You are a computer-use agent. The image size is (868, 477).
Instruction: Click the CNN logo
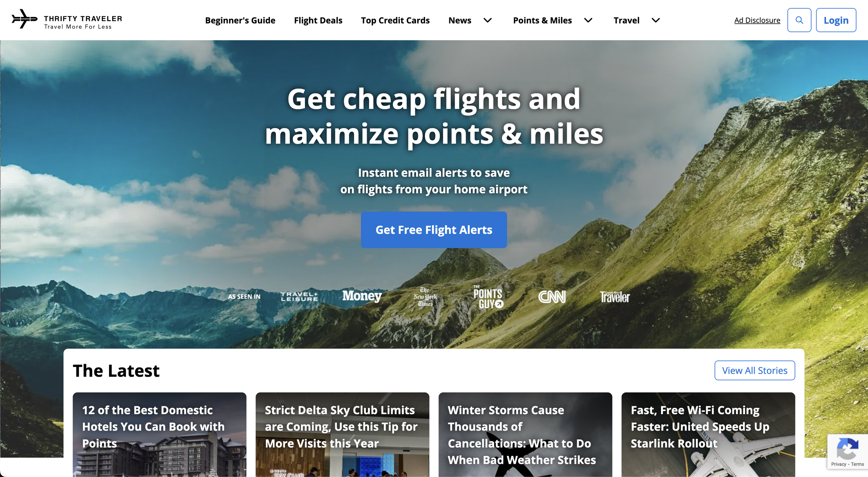tap(552, 297)
